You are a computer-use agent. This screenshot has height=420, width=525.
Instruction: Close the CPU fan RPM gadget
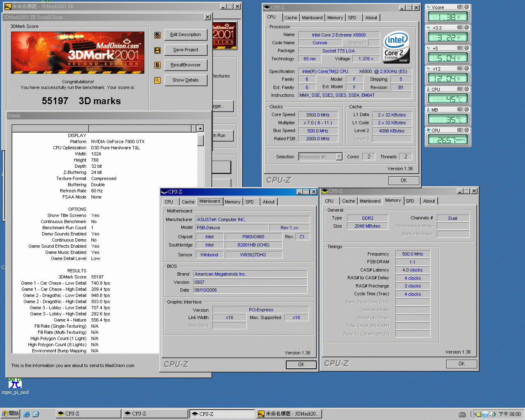coord(466,130)
